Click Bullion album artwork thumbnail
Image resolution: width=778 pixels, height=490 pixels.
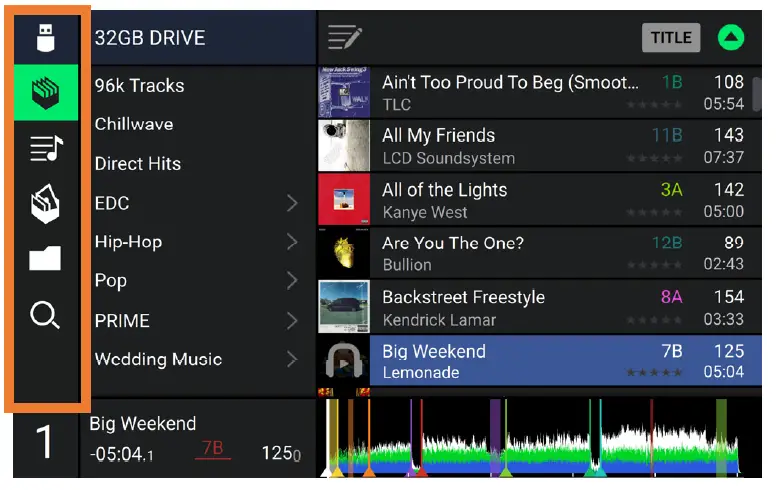click(344, 253)
